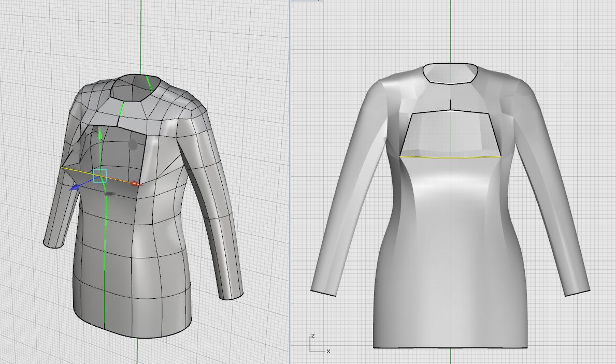616x364 pixels.
Task: Click the left sleeve cuff in front view
Action: (323, 293)
